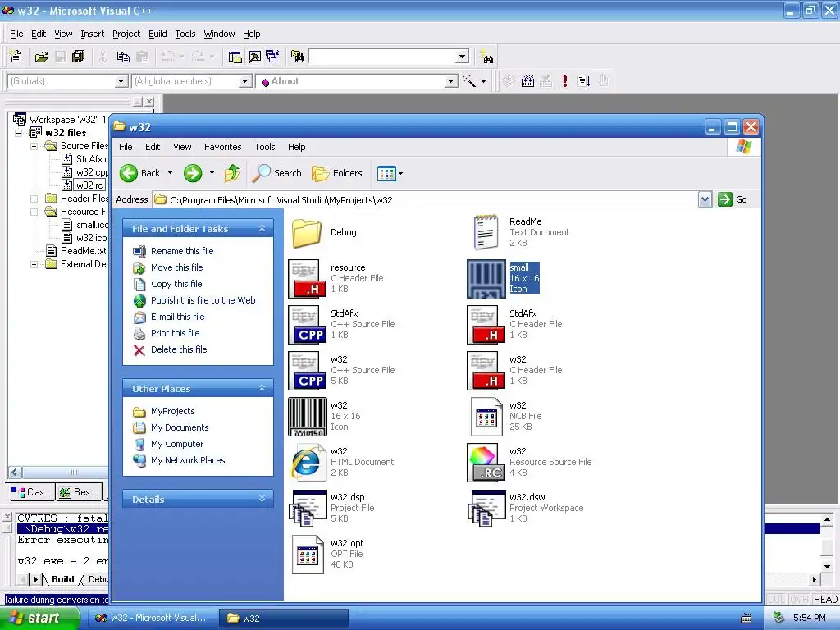
Task: Click Copy this file link
Action: pyautogui.click(x=176, y=284)
